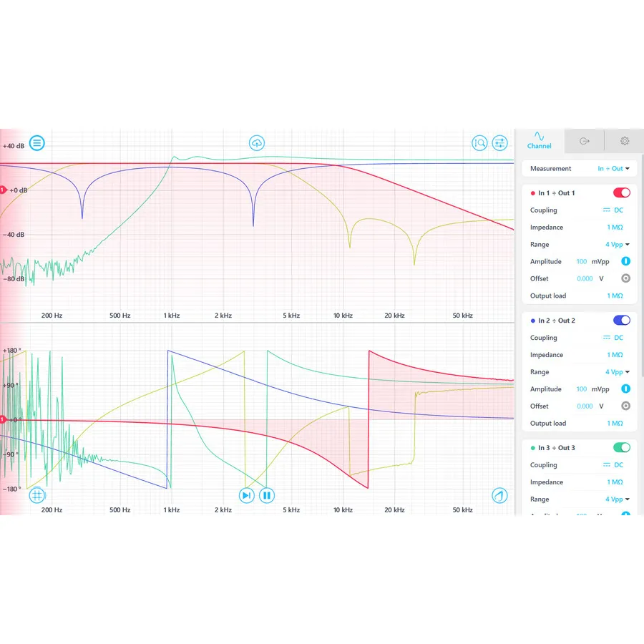Toggle the In 3 ÷ Out 3 channel

click(x=621, y=447)
